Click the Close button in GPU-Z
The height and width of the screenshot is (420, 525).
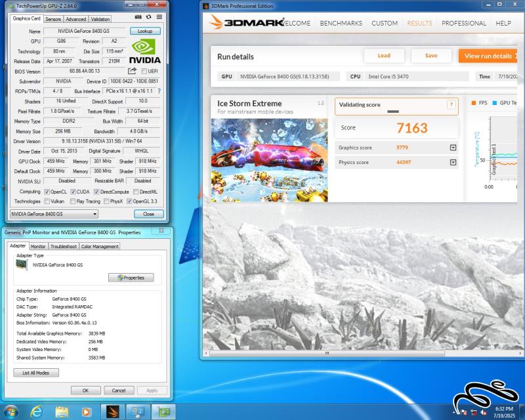coord(149,214)
